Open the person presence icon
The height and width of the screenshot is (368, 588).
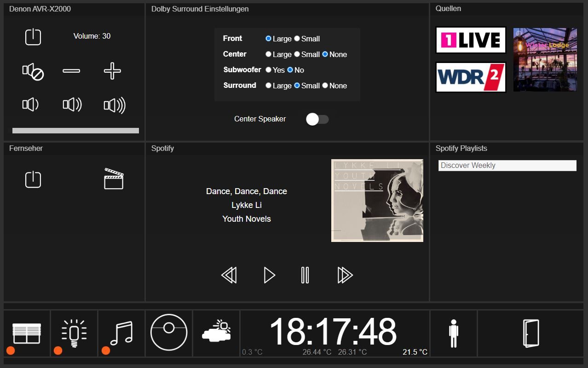point(454,333)
